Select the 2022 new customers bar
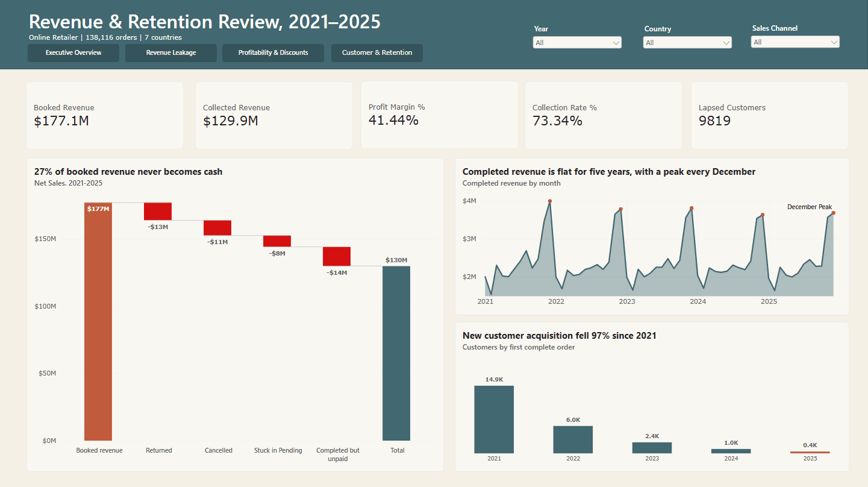The height and width of the screenshot is (487, 868). click(573, 440)
